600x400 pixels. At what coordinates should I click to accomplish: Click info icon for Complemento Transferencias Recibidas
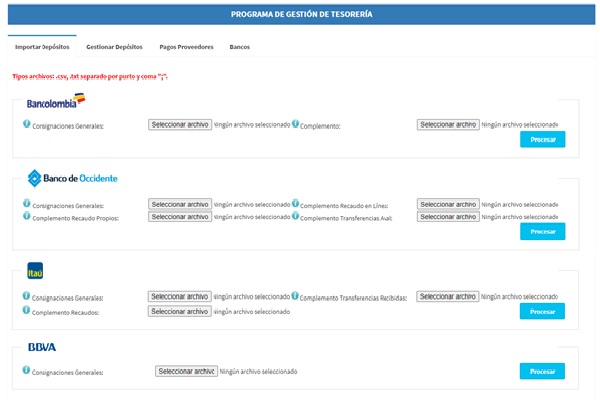[x=296, y=297]
